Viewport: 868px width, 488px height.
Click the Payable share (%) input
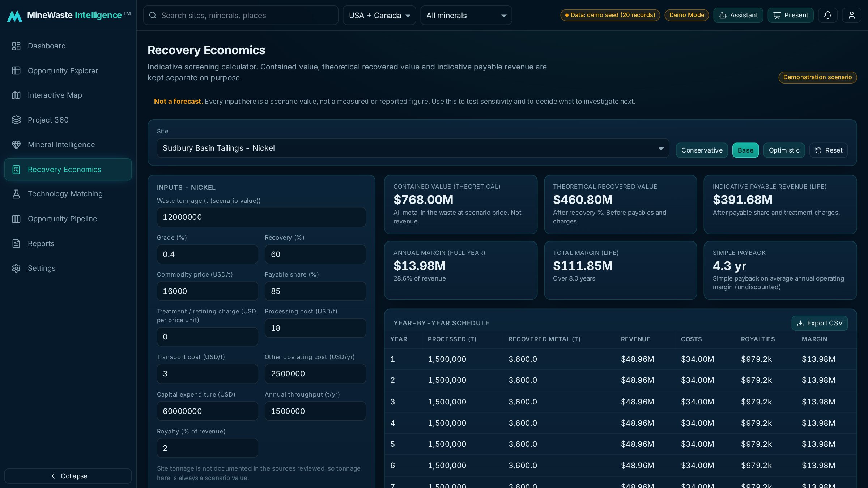click(x=315, y=291)
